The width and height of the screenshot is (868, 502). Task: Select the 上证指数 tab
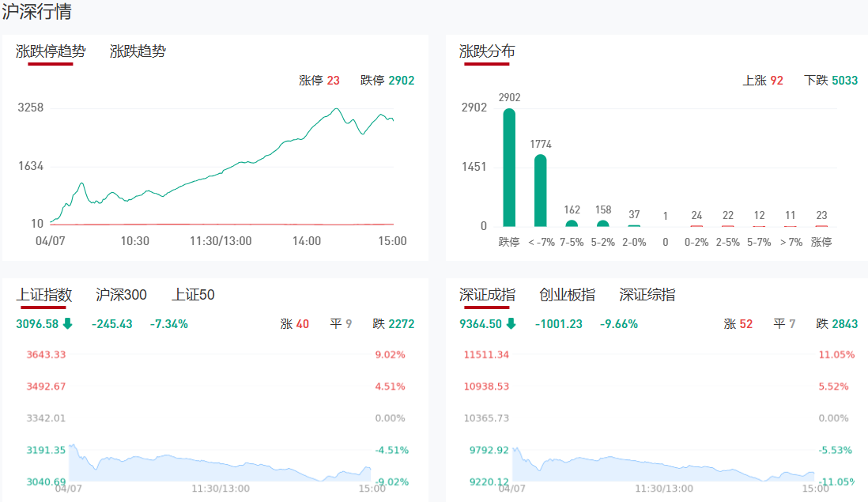click(44, 295)
